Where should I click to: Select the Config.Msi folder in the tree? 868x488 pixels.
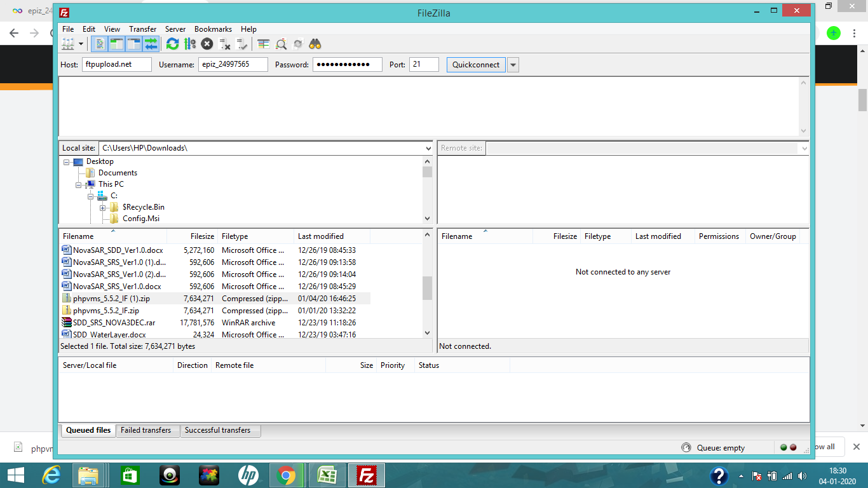141,219
